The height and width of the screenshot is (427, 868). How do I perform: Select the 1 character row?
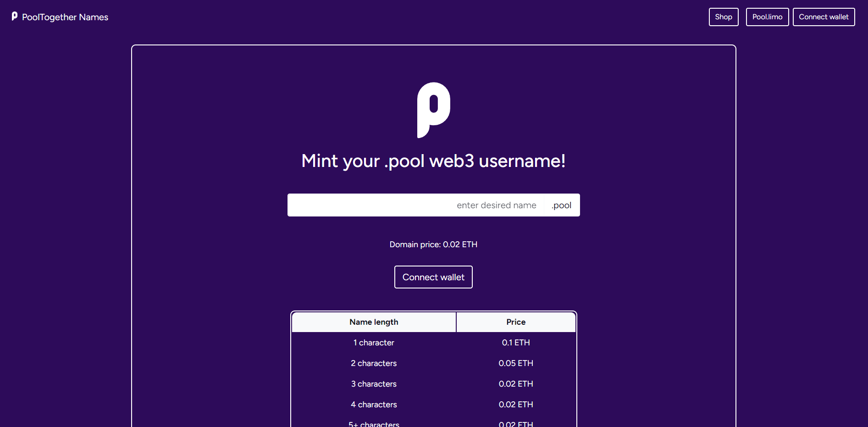(x=433, y=343)
